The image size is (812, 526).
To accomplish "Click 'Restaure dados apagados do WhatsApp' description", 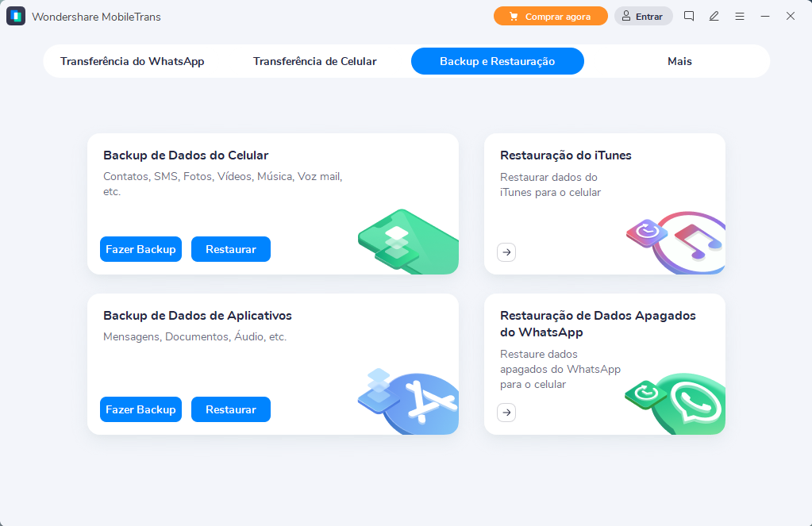I will (560, 369).
